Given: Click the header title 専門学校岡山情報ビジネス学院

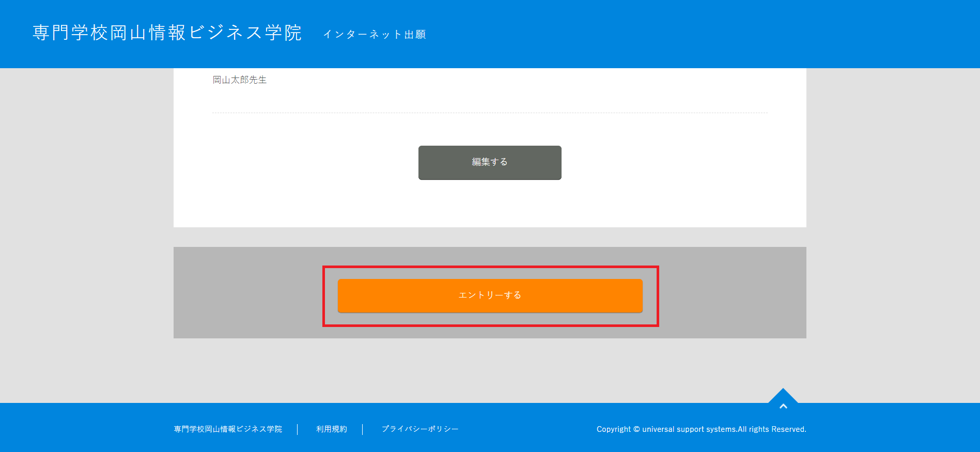Looking at the screenshot, I should pyautogui.click(x=167, y=33).
